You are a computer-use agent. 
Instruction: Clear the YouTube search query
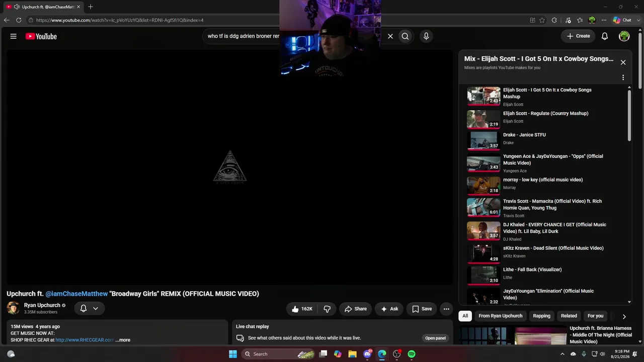(x=390, y=36)
